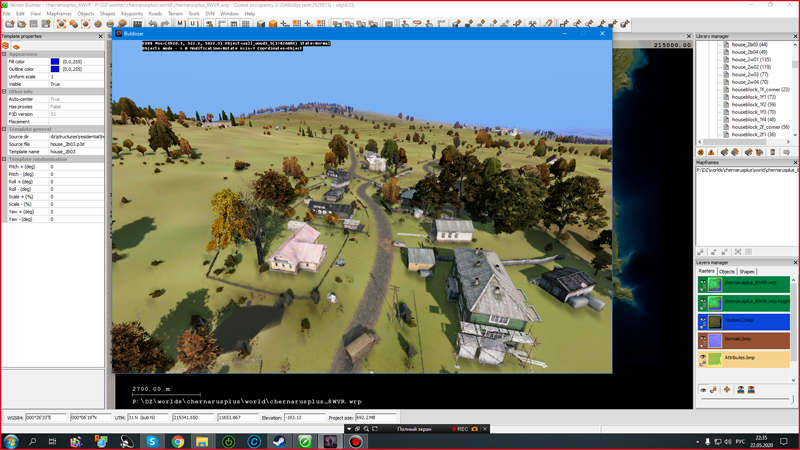The width and height of the screenshot is (800, 450).
Task: Open File Explorer from the taskbar
Action: click(x=203, y=441)
